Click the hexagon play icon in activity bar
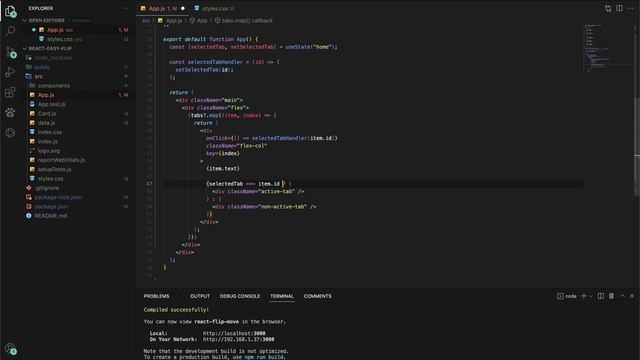 pyautogui.click(x=10, y=133)
